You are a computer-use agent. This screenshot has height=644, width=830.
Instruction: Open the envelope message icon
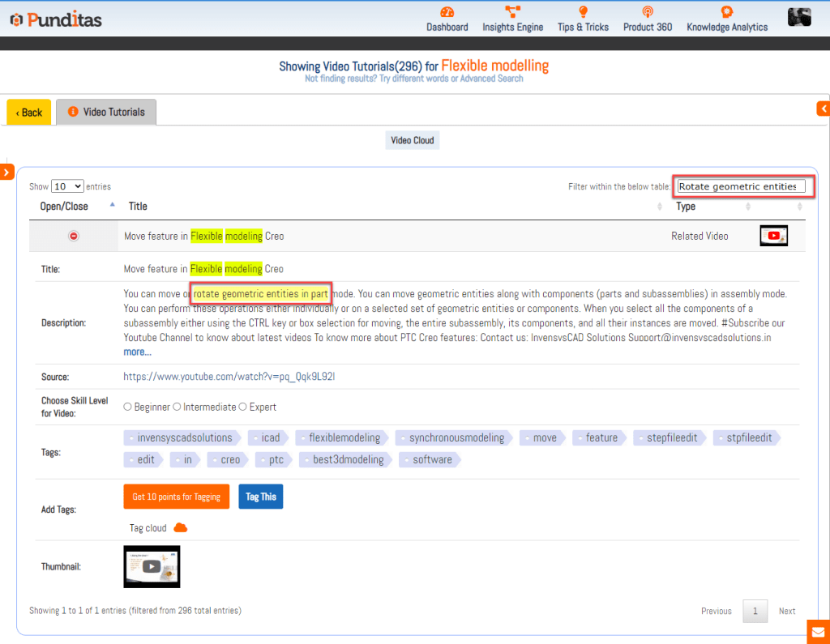coord(818,632)
